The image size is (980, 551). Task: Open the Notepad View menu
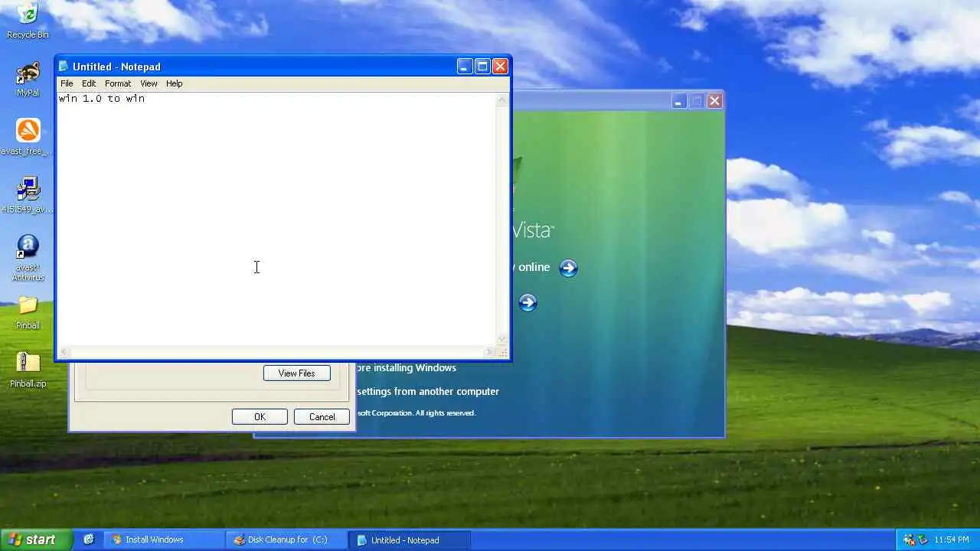(x=149, y=83)
